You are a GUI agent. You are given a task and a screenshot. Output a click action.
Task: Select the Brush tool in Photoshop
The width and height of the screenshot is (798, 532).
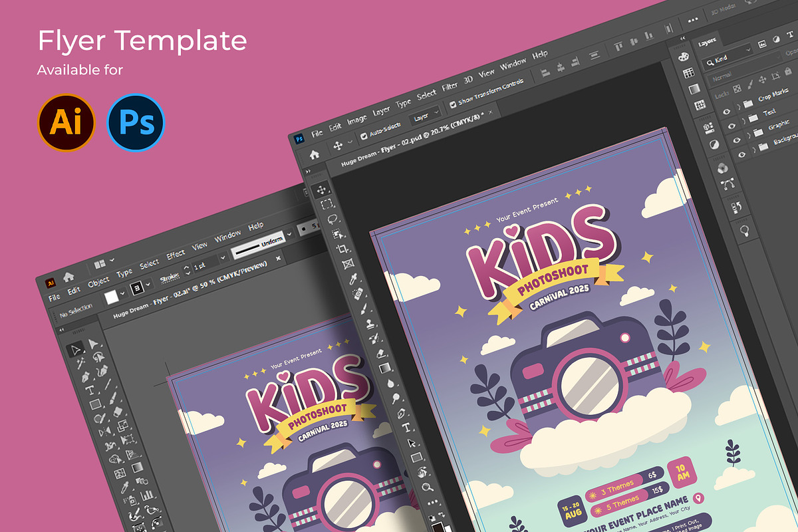pyautogui.click(x=364, y=309)
